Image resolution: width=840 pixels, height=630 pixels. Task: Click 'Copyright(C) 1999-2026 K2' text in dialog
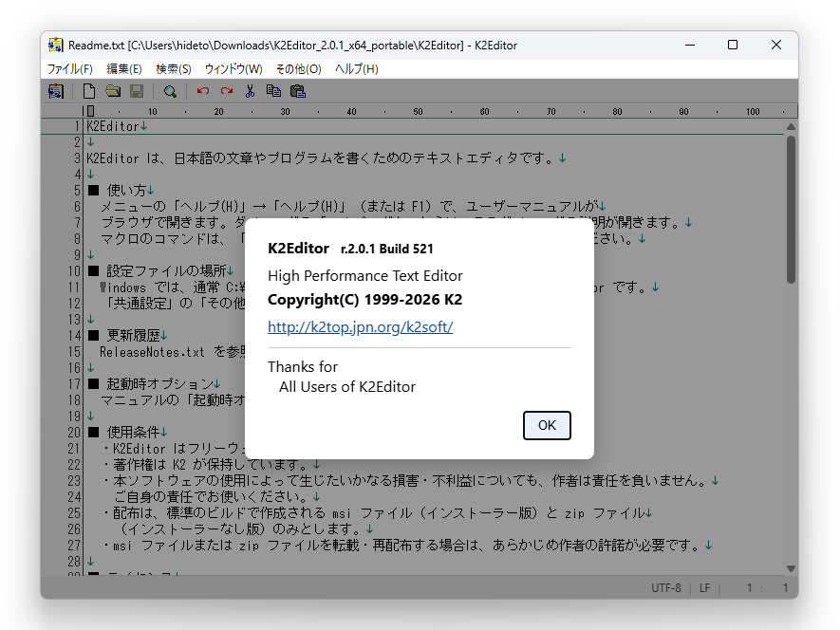pos(364,300)
